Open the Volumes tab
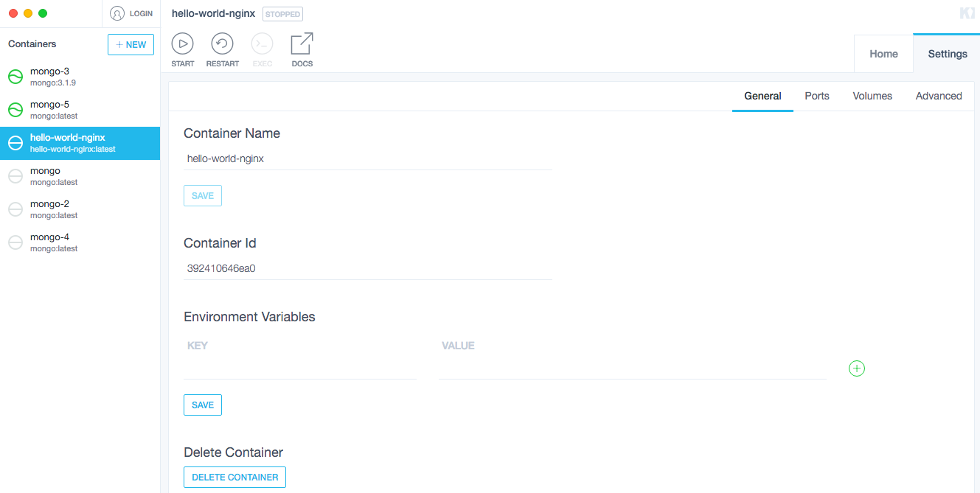 [x=872, y=96]
